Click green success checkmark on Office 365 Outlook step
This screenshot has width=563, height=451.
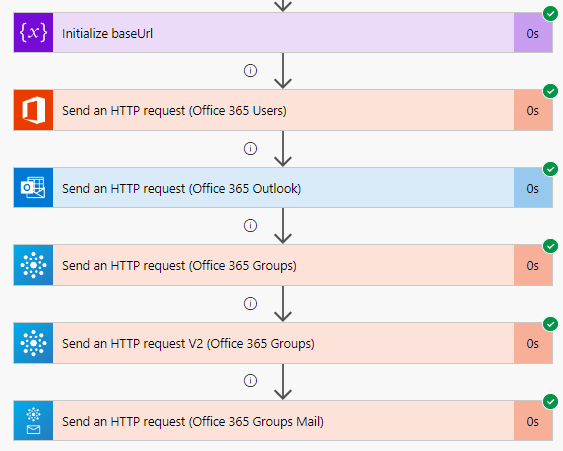pos(550,169)
